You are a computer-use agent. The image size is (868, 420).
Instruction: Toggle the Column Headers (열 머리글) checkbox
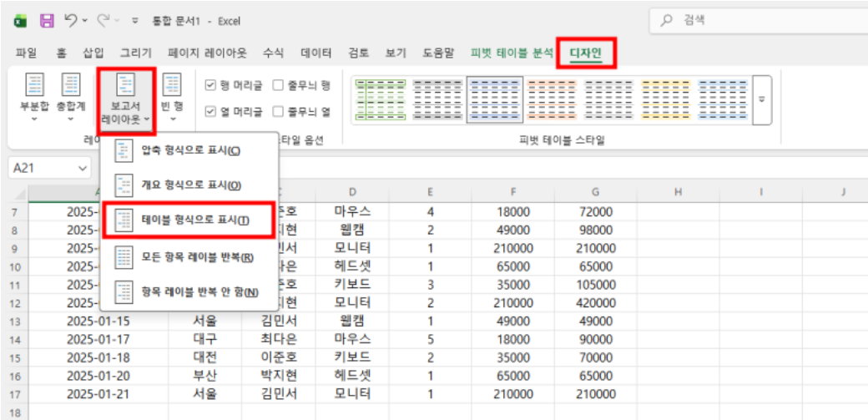(211, 111)
